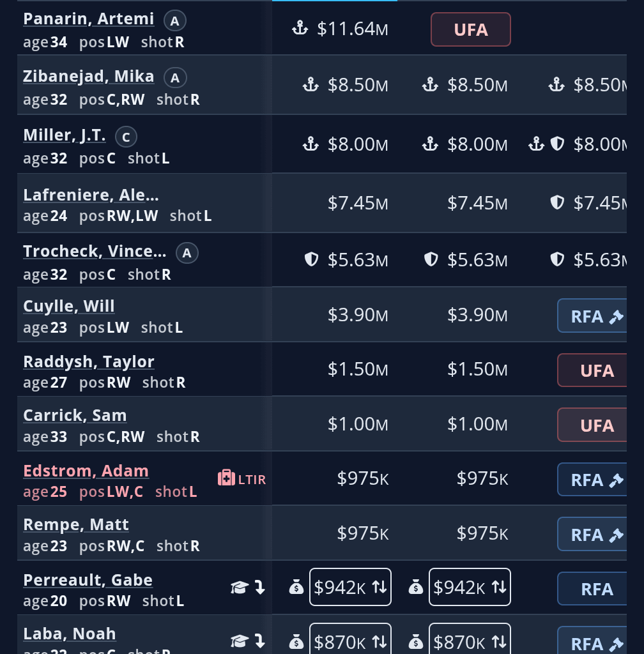The image size is (644, 654).
Task: Open Panarin's UFA status badge
Action: click(471, 29)
